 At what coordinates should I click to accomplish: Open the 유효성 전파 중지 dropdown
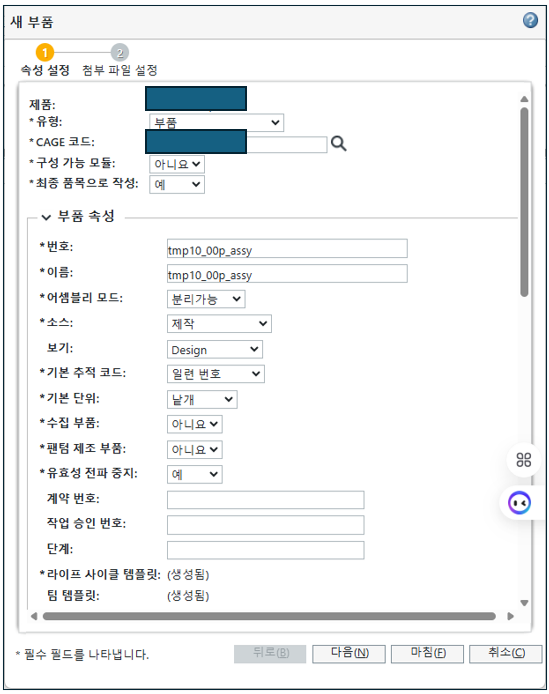point(194,474)
